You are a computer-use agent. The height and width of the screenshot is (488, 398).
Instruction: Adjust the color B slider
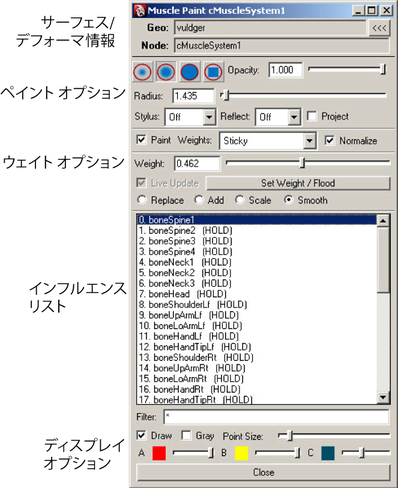tap(277, 453)
